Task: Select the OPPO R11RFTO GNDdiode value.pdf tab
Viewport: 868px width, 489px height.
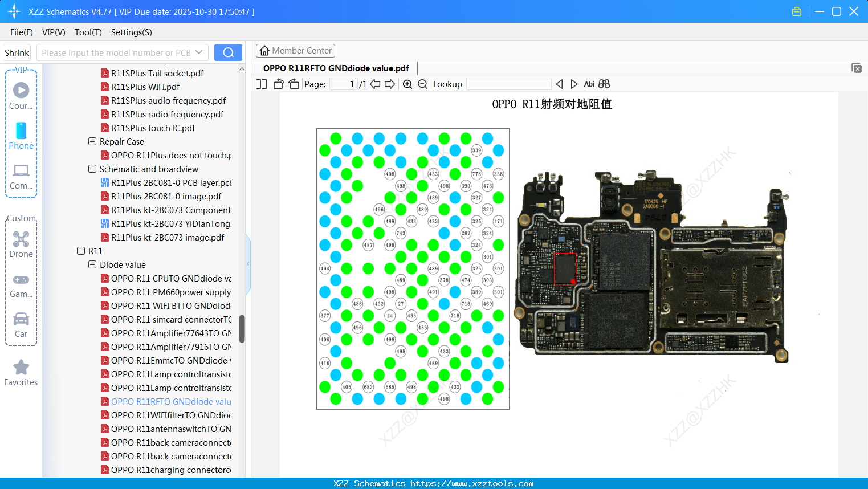Action: pyautogui.click(x=336, y=68)
